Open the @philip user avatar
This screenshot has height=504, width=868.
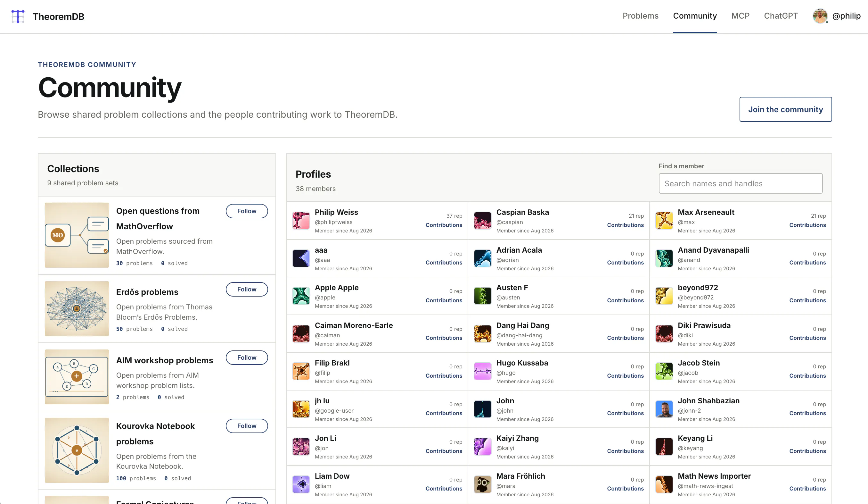point(820,16)
